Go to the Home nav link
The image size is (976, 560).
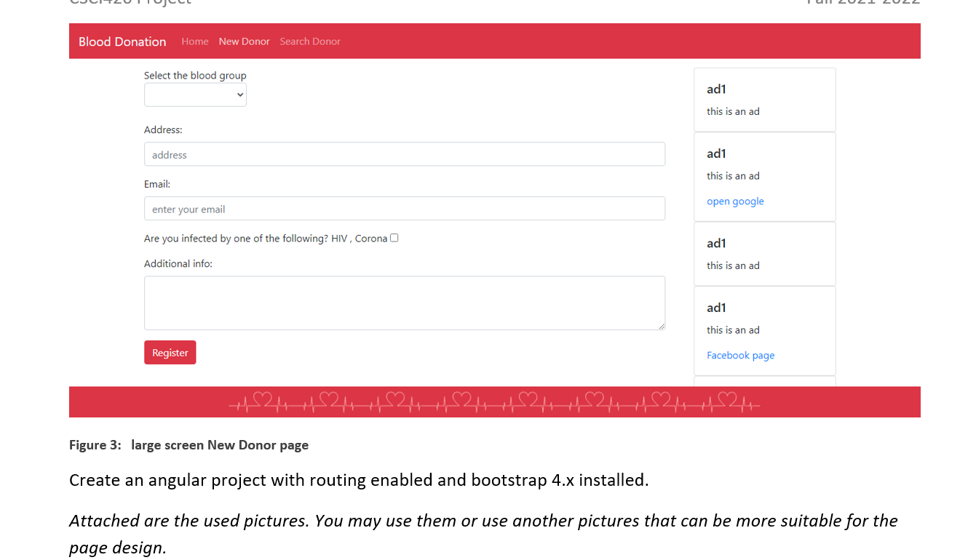coord(195,41)
